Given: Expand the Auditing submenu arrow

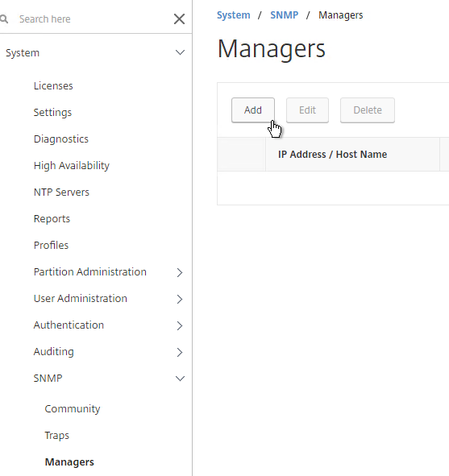Looking at the screenshot, I should tap(180, 352).
